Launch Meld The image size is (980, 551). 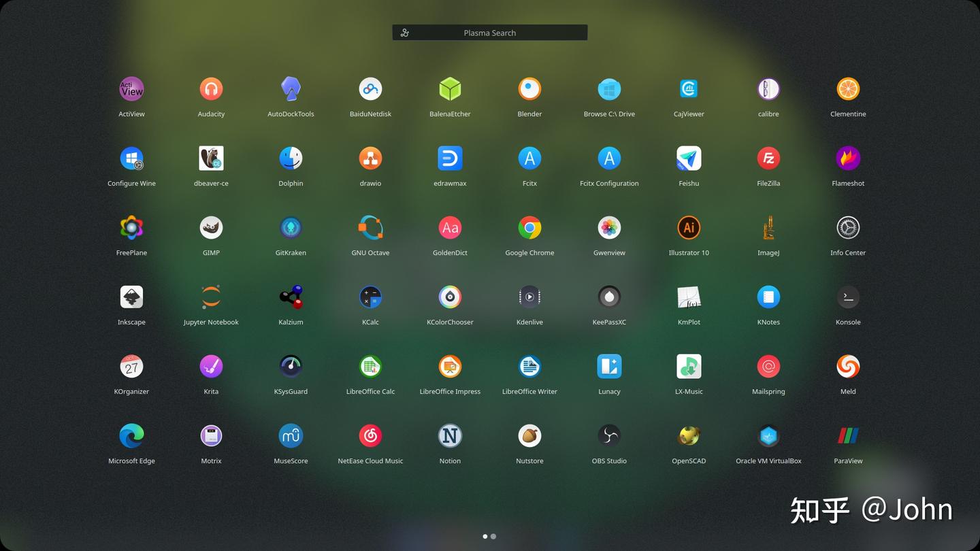pyautogui.click(x=848, y=367)
